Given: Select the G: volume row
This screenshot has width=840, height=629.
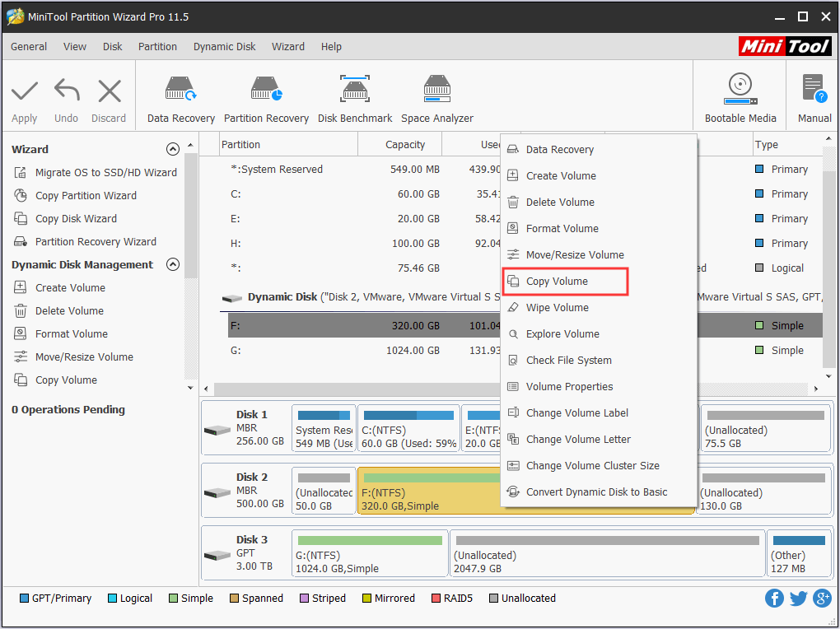Looking at the screenshot, I should pos(364,351).
